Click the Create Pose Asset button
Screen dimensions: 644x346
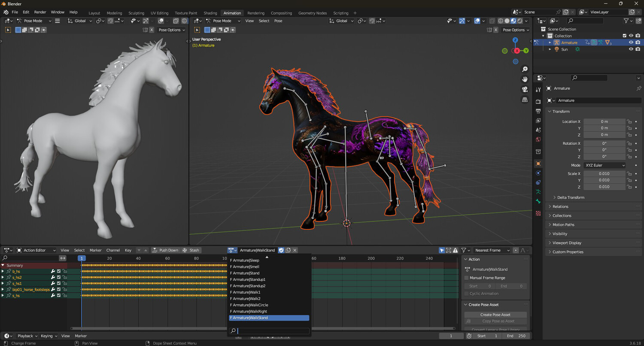point(495,315)
